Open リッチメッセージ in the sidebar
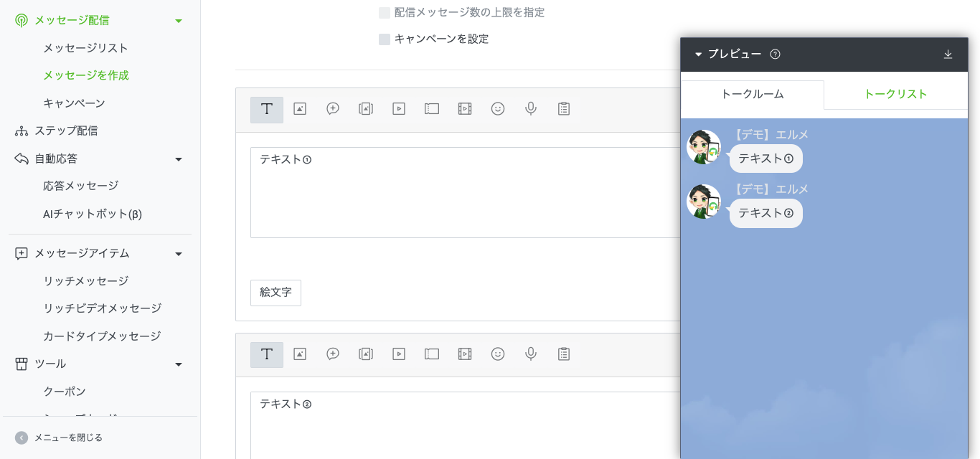Screen dimensions: 980x459 (x=85, y=281)
